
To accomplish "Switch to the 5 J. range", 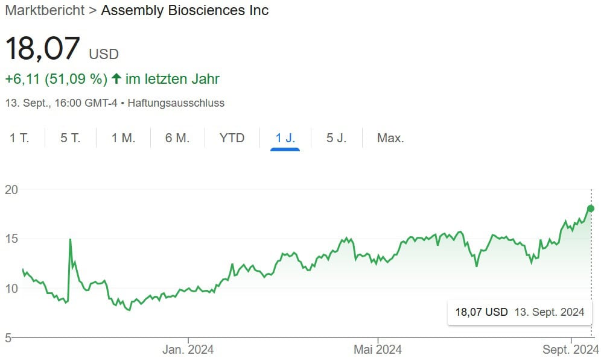I will 337,138.
